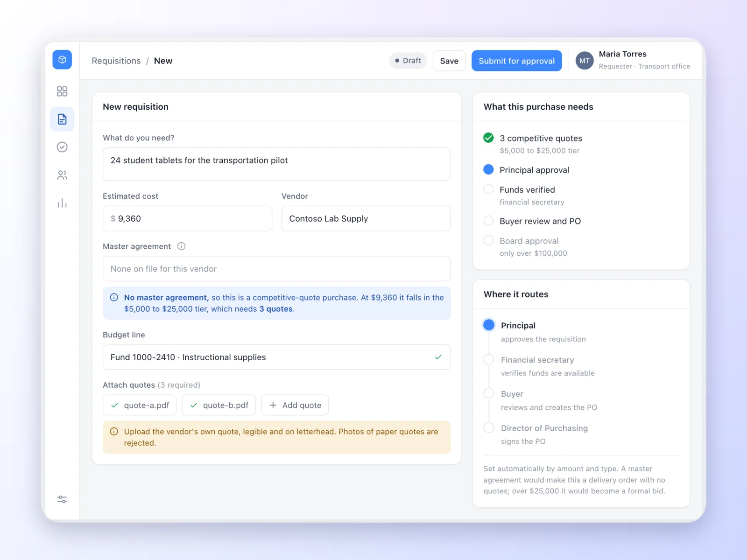Open quote-b.pdf attachment
Image resolution: width=747 pixels, height=560 pixels.
click(218, 405)
